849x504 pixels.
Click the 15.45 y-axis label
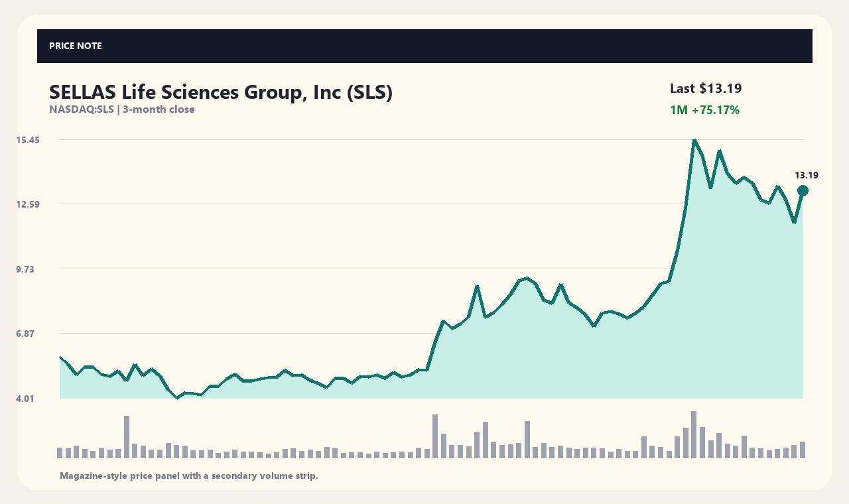(29, 140)
